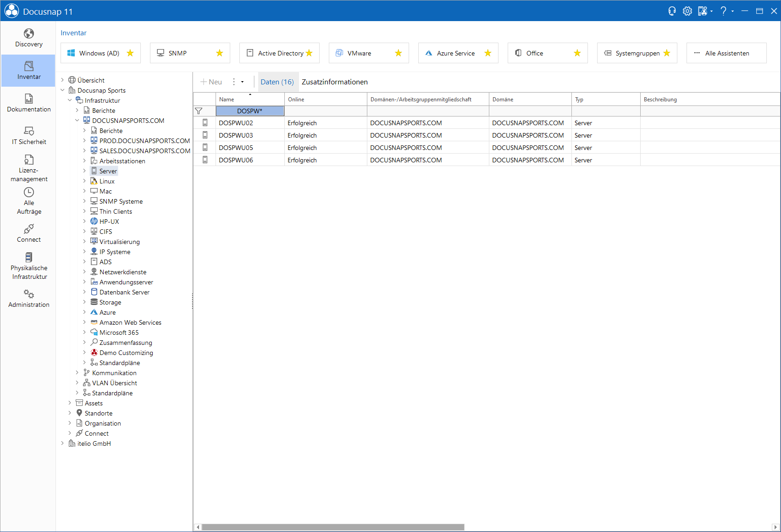The image size is (781, 532).
Task: Click the support headset icon
Action: click(672, 11)
